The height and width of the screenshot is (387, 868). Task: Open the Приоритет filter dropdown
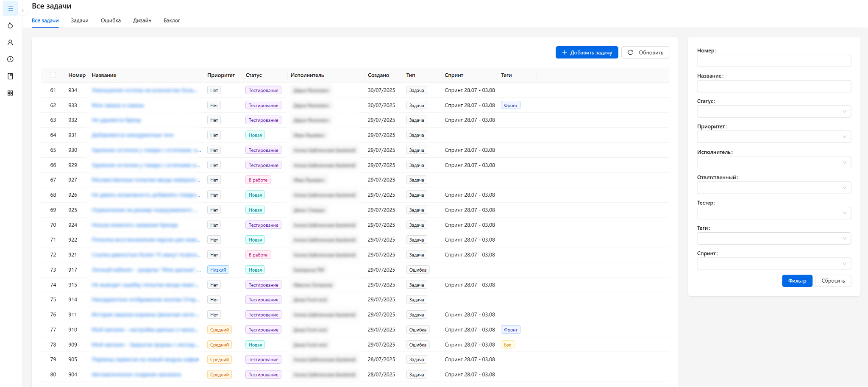pyautogui.click(x=773, y=137)
